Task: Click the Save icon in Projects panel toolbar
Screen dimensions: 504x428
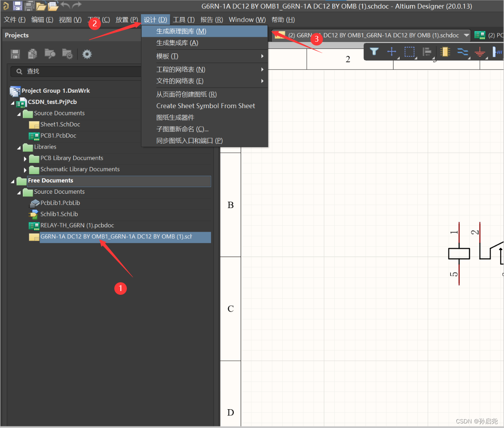Action: point(15,54)
